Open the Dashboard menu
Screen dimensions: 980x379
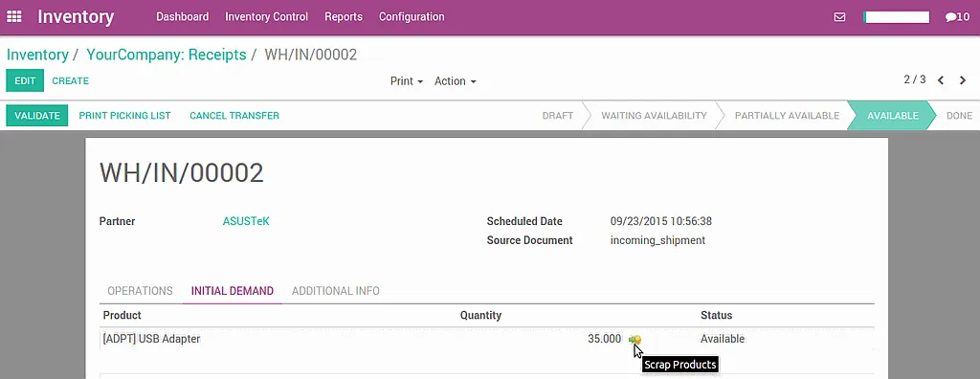pyautogui.click(x=183, y=17)
